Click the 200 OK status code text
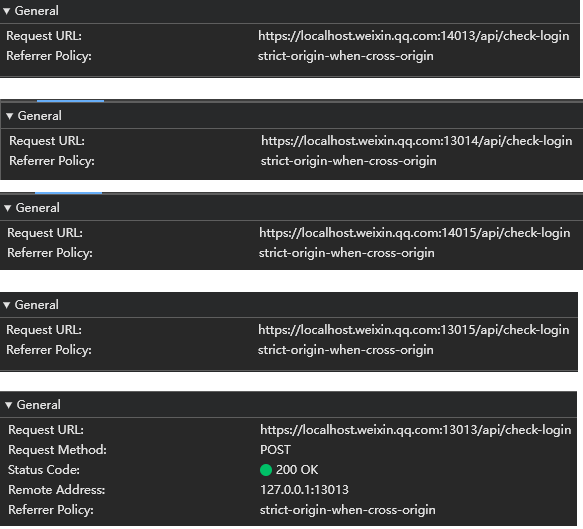 pos(297,470)
